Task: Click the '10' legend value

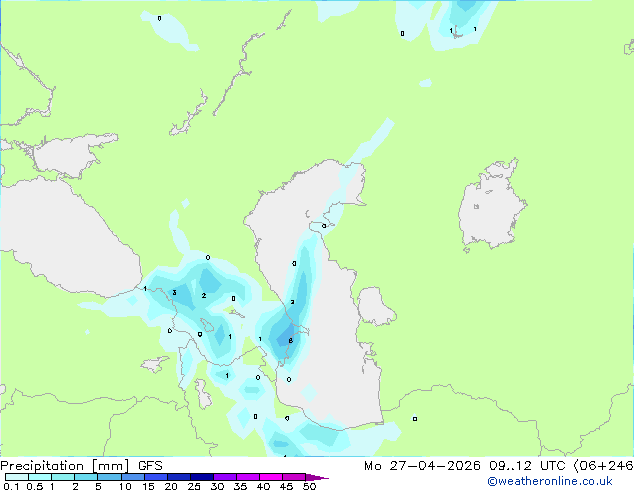Action: click(x=125, y=486)
